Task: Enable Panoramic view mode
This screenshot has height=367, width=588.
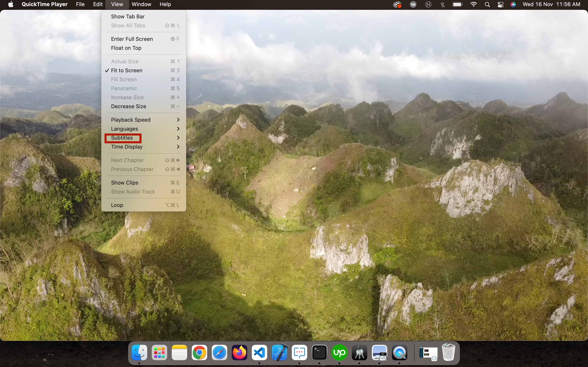Action: coord(124,88)
